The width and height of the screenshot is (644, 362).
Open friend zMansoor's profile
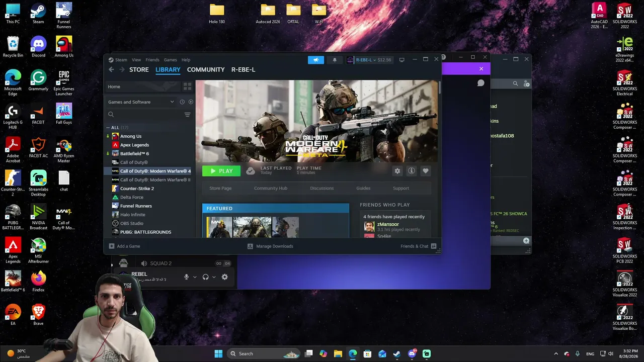click(388, 224)
